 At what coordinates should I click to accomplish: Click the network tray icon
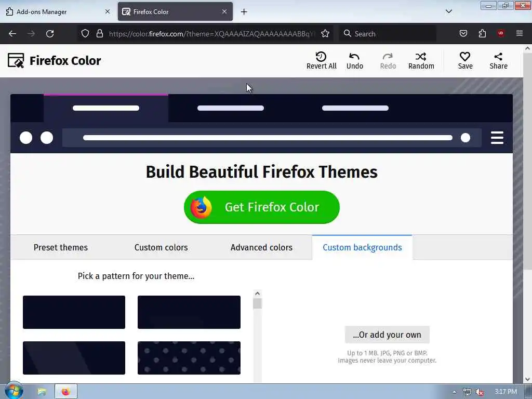point(467,392)
